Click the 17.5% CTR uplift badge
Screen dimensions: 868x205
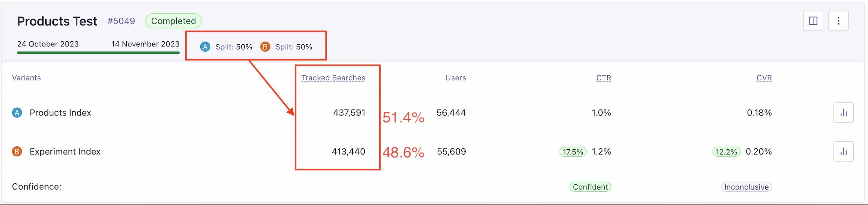coord(573,152)
